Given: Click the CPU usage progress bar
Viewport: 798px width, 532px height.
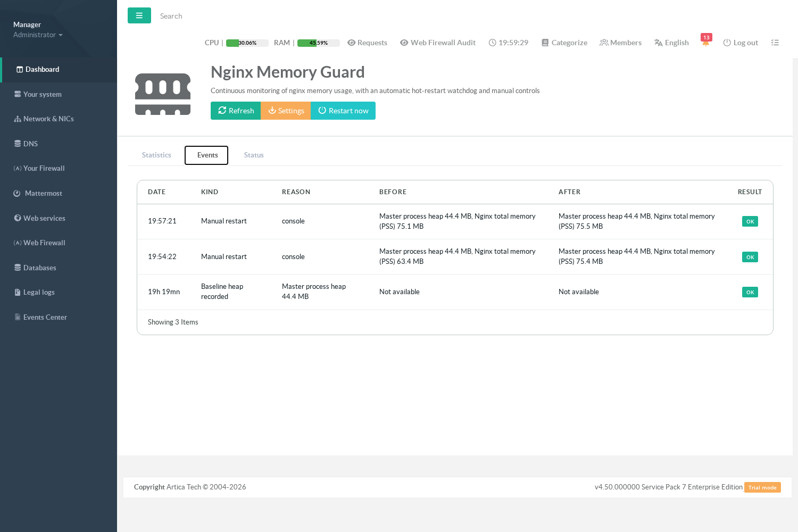Looking at the screenshot, I should [x=247, y=43].
